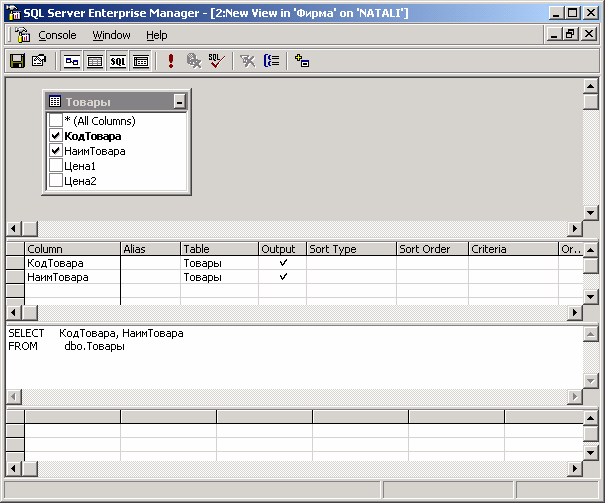Screen dimensions: 605x503
Task: Run the query with the red exclamation icon
Action: click(171, 61)
